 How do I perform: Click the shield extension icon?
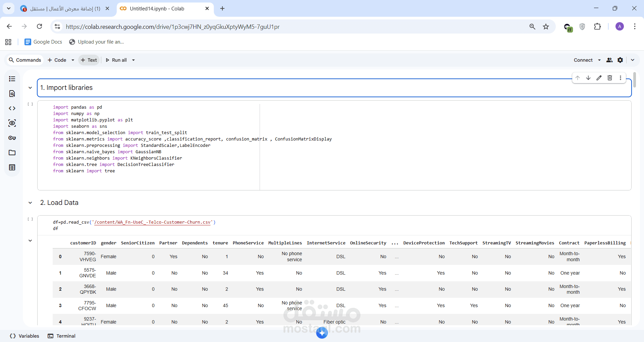coord(582,26)
